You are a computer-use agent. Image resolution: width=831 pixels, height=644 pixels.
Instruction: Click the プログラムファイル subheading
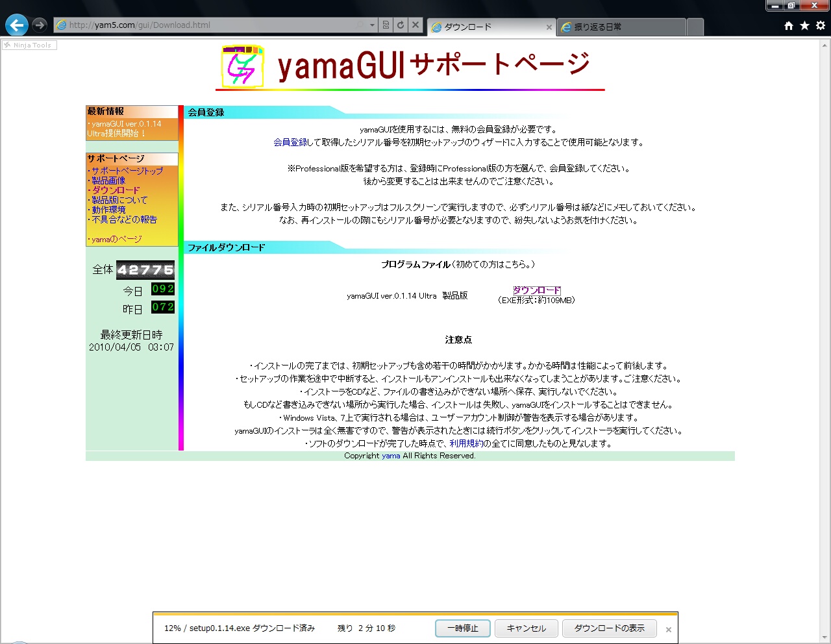click(x=415, y=264)
